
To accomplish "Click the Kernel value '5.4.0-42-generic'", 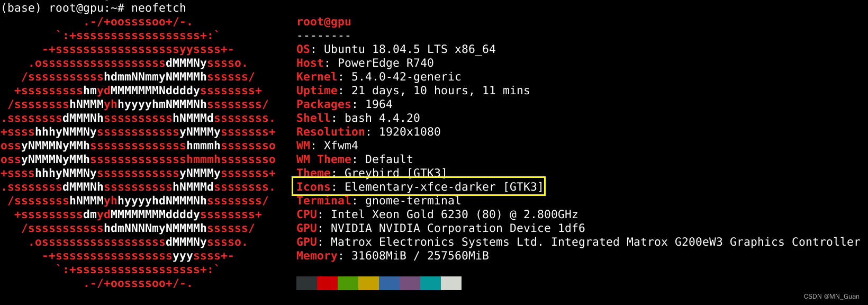I will (406, 77).
